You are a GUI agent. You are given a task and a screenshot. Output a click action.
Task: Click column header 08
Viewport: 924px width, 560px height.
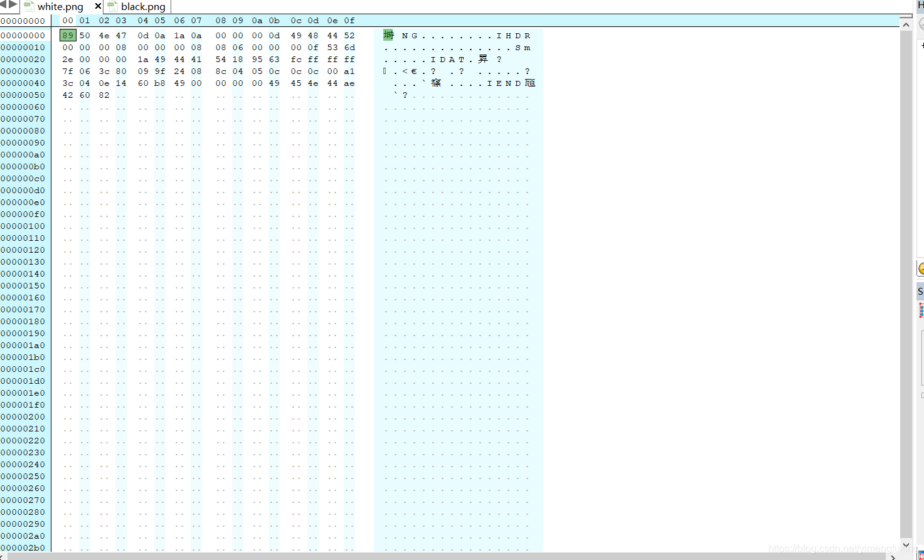(x=221, y=21)
